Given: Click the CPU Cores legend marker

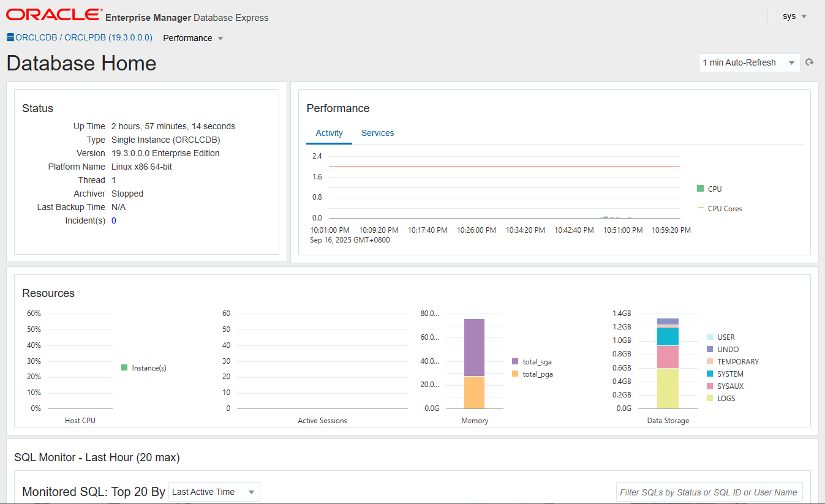Looking at the screenshot, I should (x=702, y=208).
